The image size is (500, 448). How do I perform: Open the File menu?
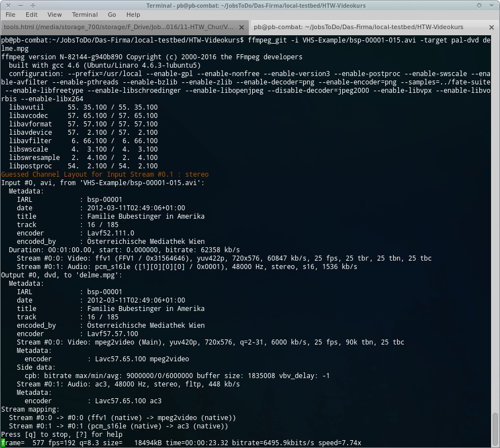[10, 15]
